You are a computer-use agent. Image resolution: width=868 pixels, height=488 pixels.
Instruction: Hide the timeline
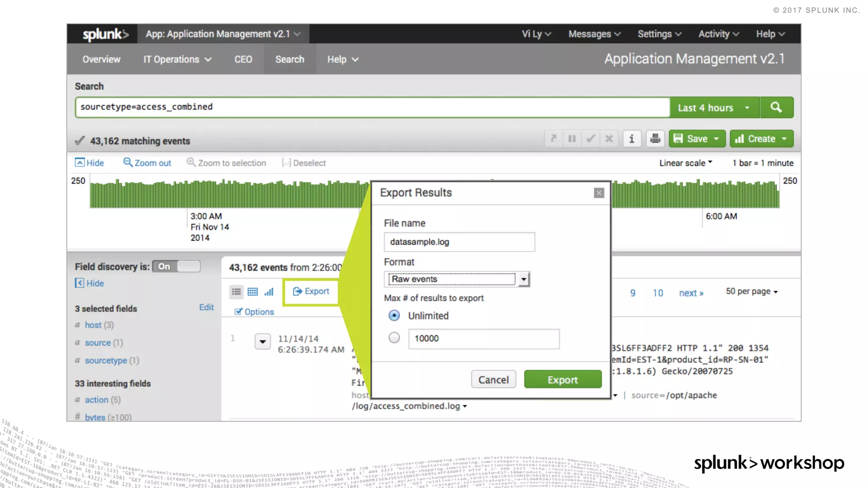(x=89, y=163)
